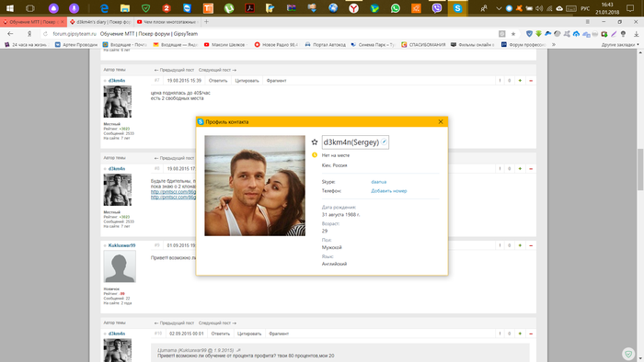Expand the bookmarks bar overflow chevron

553,44
